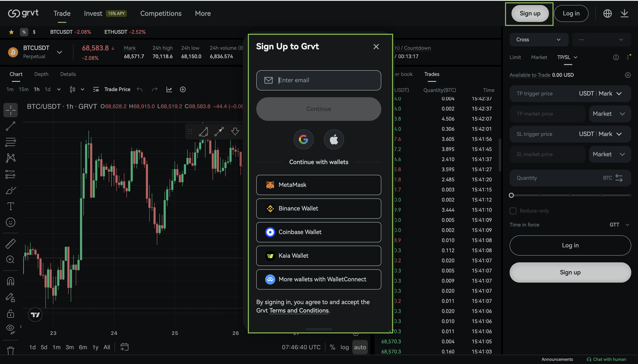Expand the SL trigger price USDT Mark dropdown

click(600, 134)
